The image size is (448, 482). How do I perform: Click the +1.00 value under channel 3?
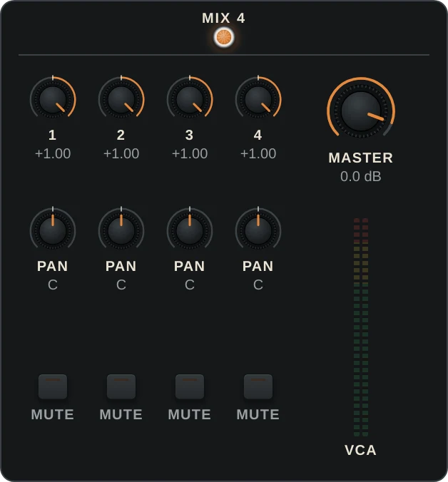[x=190, y=154]
